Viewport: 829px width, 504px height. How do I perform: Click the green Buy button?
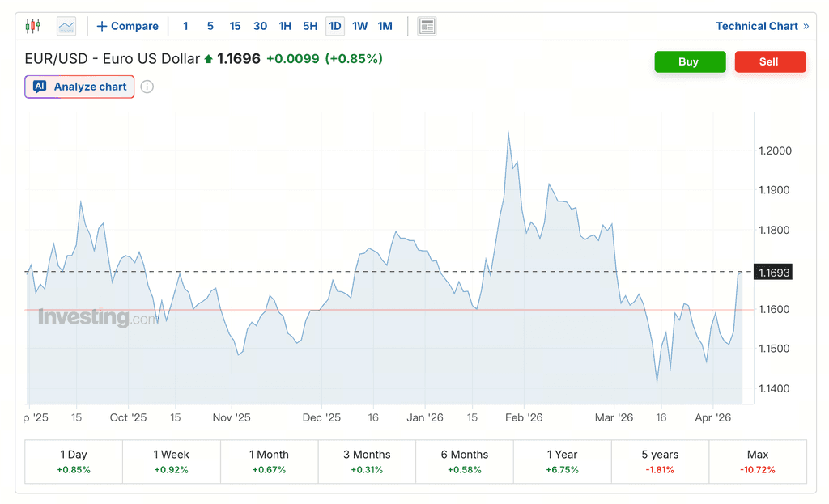pyautogui.click(x=690, y=61)
